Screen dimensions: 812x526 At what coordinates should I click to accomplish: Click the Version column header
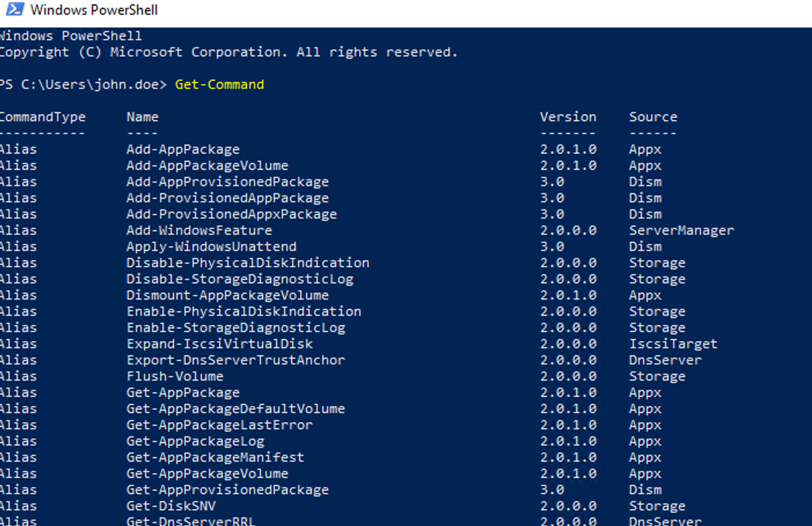568,117
